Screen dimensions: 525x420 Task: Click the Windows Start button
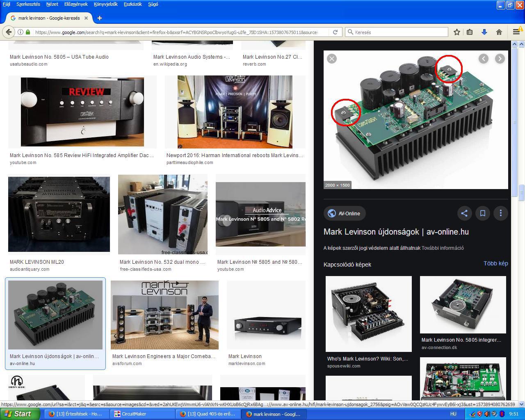[x=20, y=414]
